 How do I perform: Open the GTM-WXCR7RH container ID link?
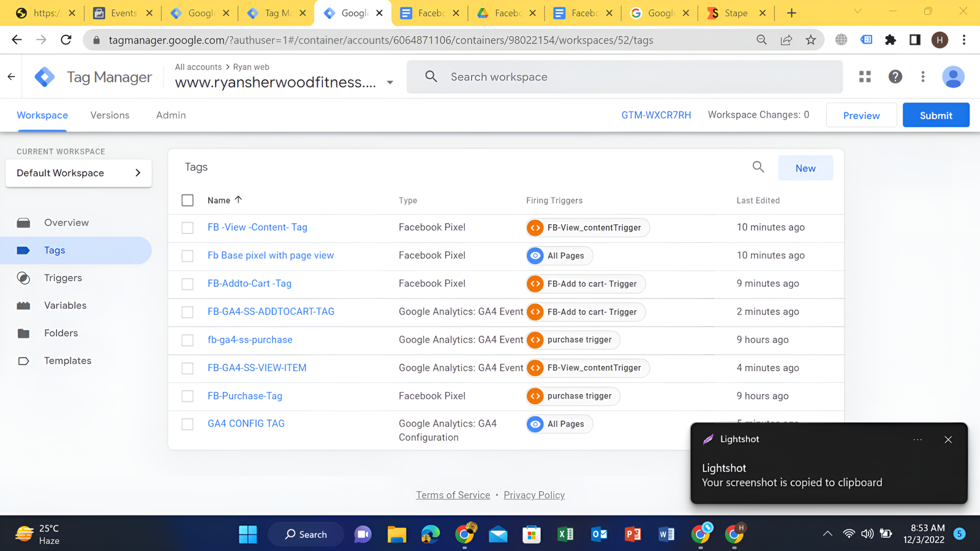point(656,115)
